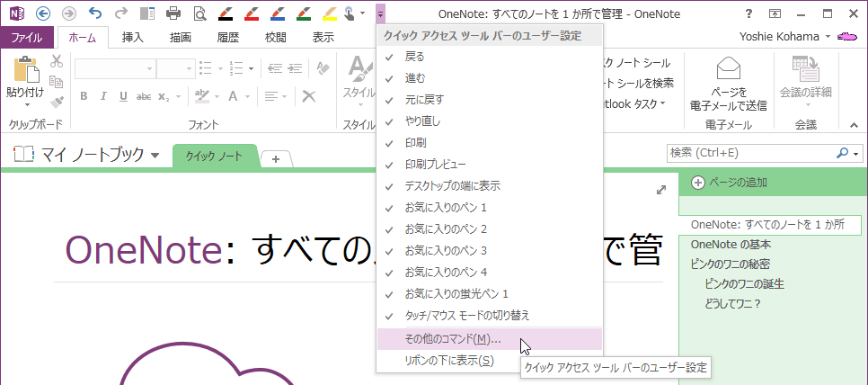Open the search scope dropdown arrow
This screenshot has height=385, width=868.
(856, 154)
